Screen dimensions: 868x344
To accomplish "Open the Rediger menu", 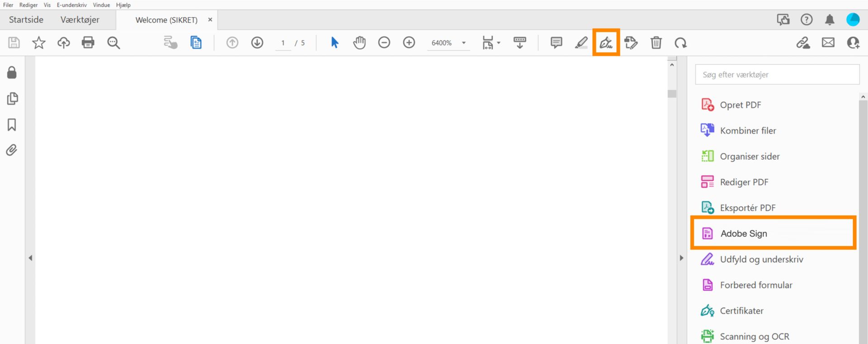I will coord(28,5).
